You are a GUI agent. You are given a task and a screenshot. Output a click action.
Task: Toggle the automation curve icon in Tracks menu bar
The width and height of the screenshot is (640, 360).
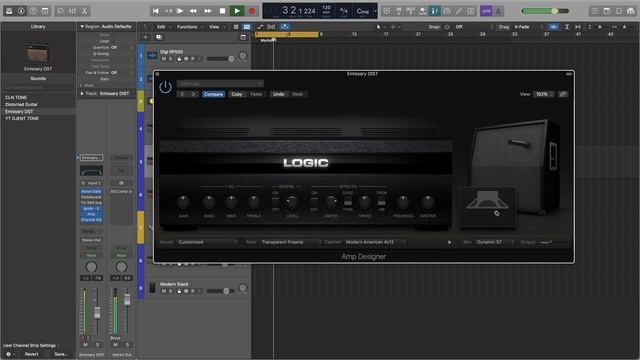tap(260, 27)
